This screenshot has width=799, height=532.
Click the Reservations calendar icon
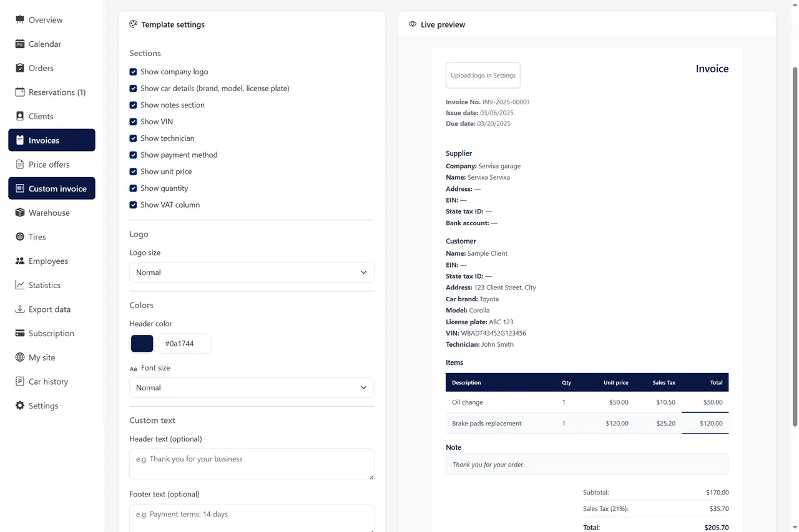click(20, 92)
